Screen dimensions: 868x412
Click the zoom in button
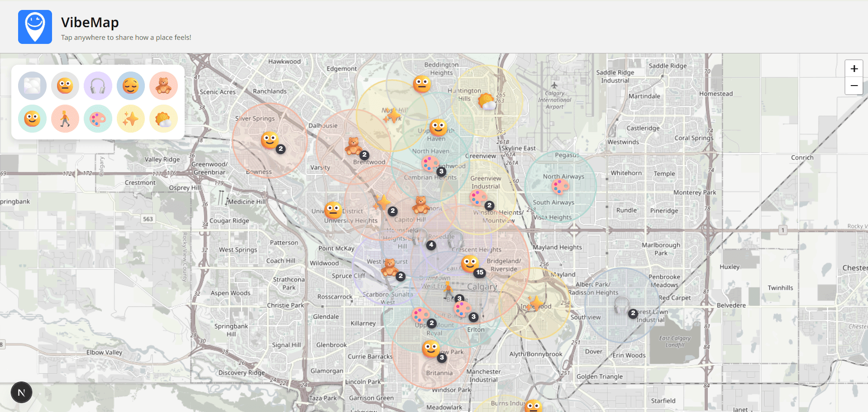[854, 69]
